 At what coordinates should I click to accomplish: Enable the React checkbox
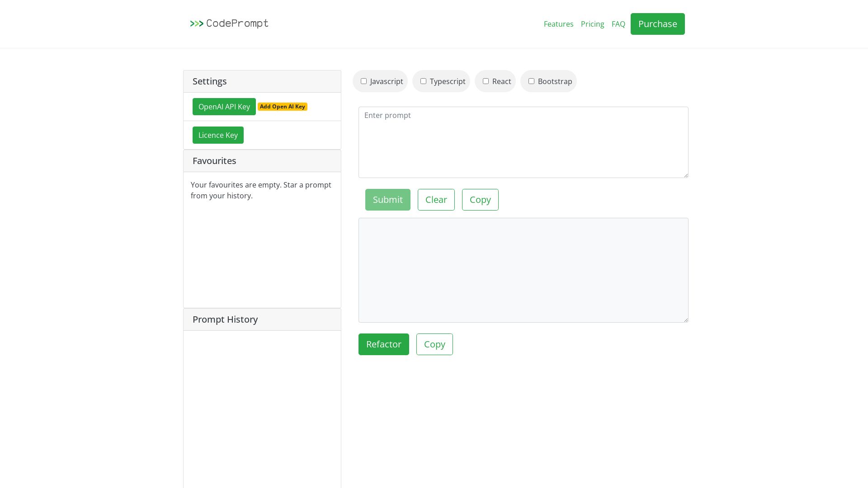tap(486, 81)
